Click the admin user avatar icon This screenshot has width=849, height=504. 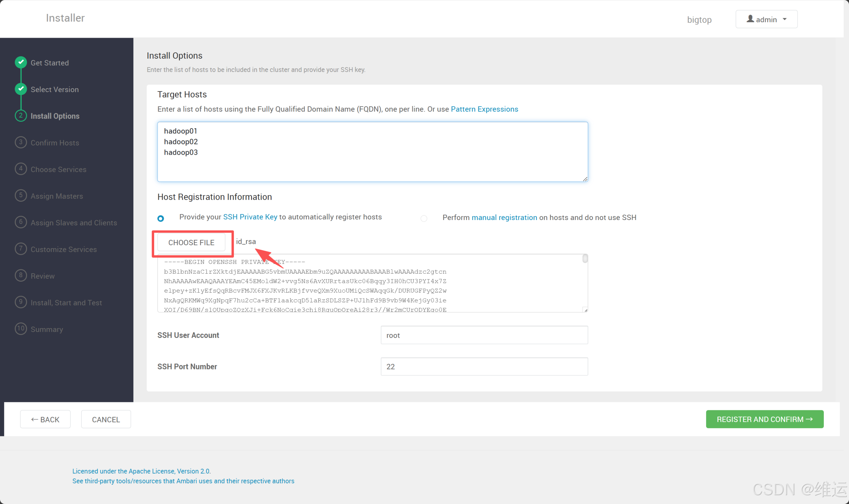click(750, 19)
